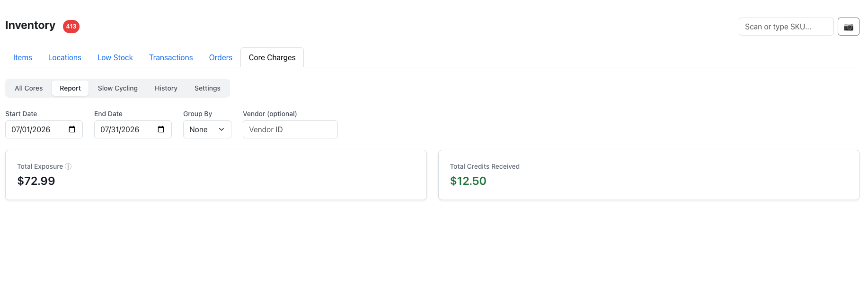
Task: Switch to the Items tab
Action: pyautogui.click(x=23, y=57)
